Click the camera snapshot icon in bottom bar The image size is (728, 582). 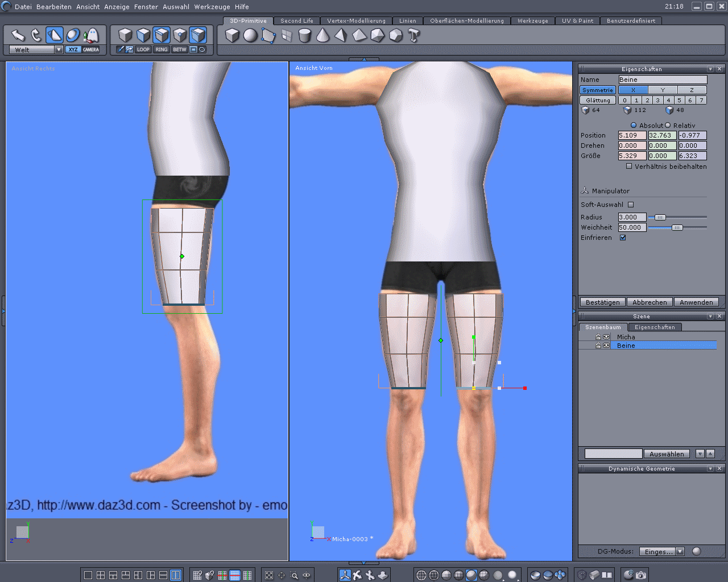tap(641, 575)
